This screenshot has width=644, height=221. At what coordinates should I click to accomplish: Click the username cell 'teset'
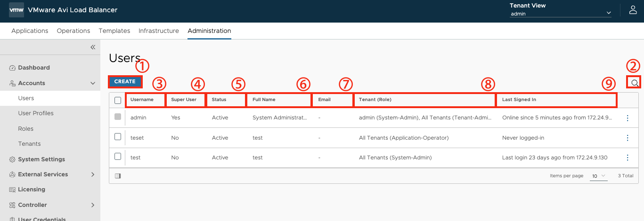pyautogui.click(x=137, y=138)
